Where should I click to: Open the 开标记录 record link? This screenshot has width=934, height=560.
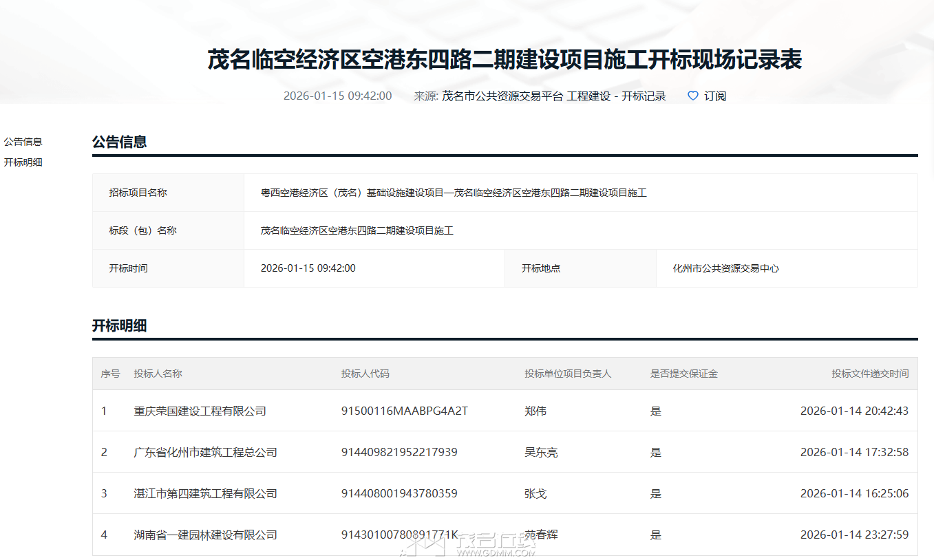[646, 96]
